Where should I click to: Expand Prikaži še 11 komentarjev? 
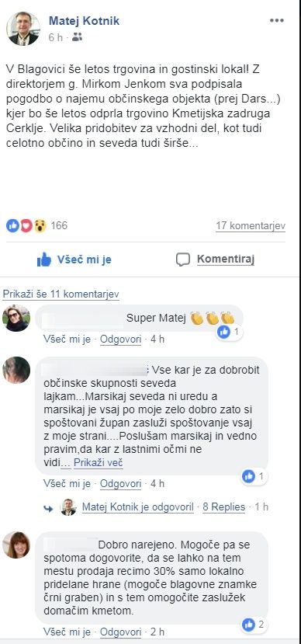pos(61,294)
